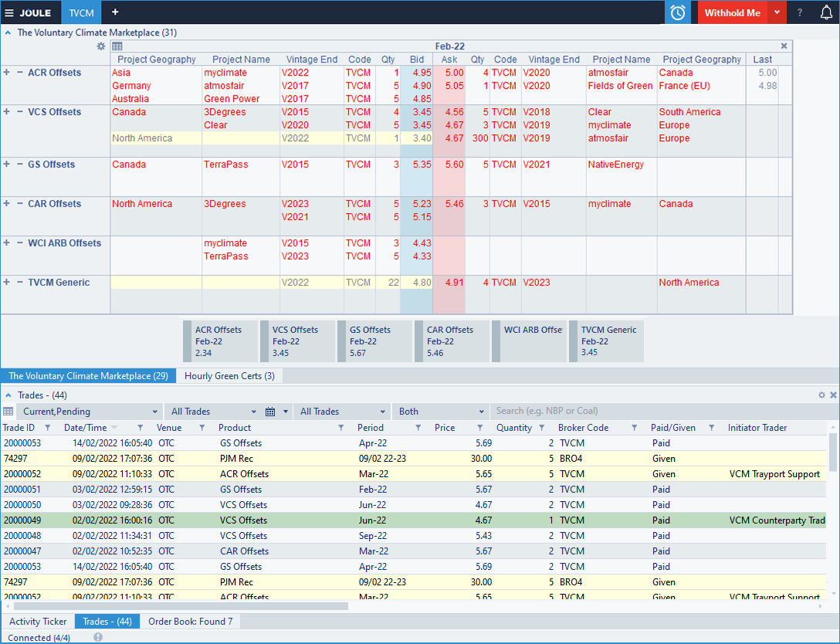This screenshot has height=644, width=840.
Task: Click table layout icon beside Feb-22
Action: (117, 46)
